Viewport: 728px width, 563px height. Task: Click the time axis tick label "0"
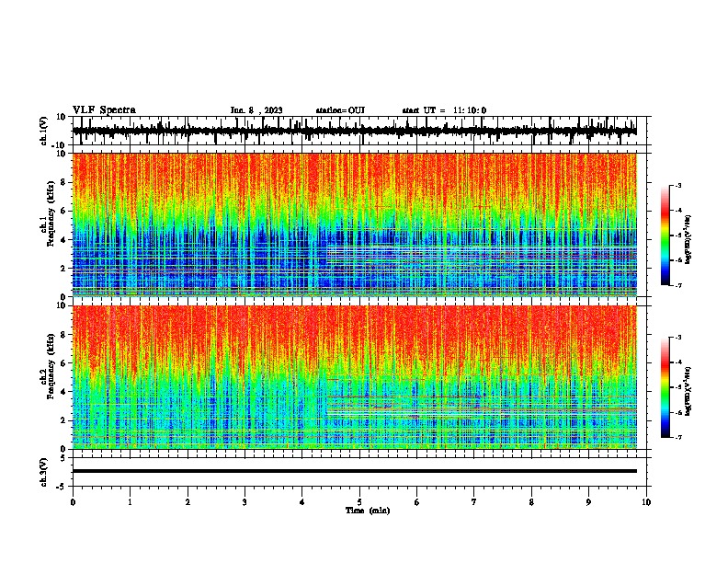pyautogui.click(x=73, y=502)
